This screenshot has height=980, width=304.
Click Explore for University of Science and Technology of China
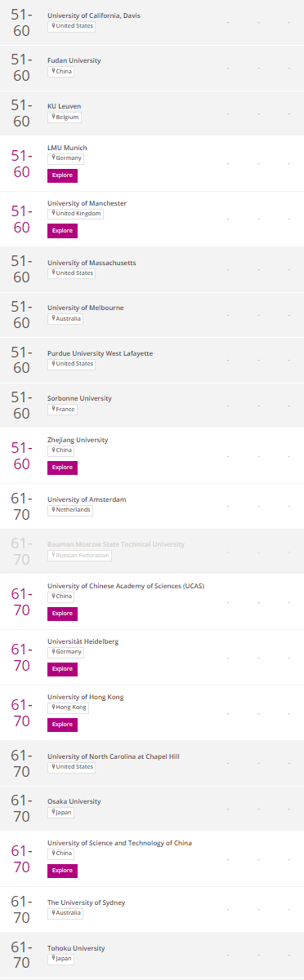pos(62,871)
